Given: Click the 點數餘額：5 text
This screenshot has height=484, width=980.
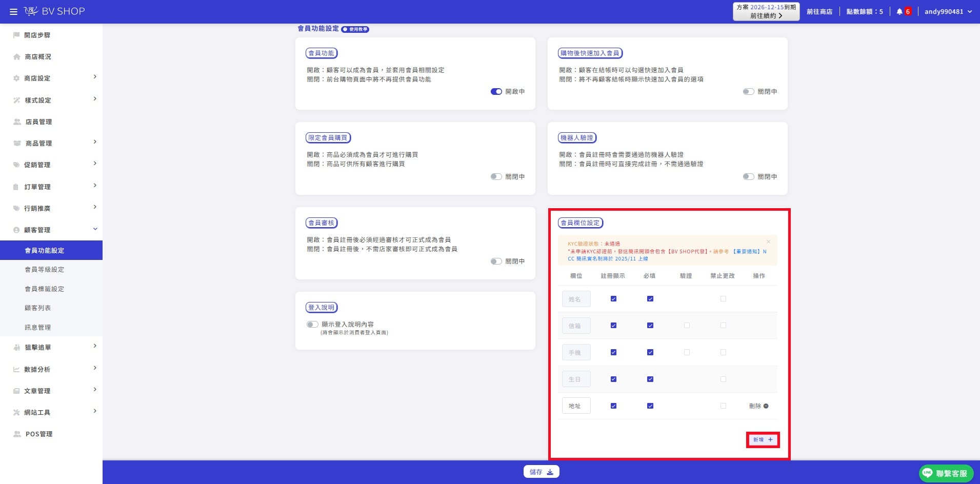Looking at the screenshot, I should [865, 11].
